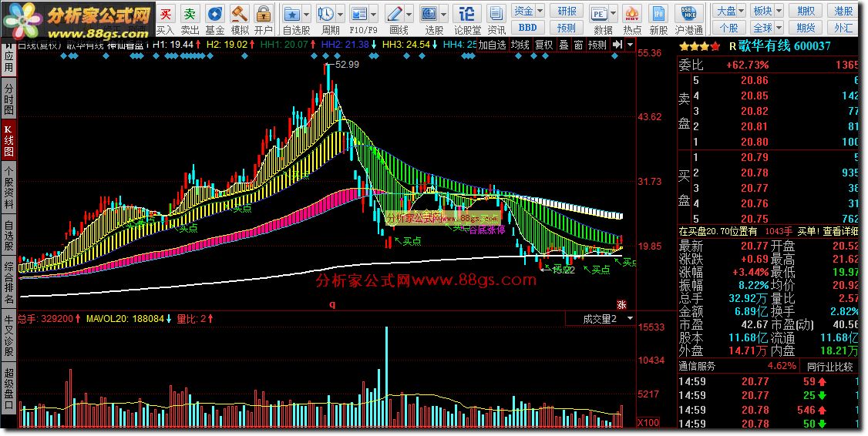The height and width of the screenshot is (436, 868).
Task: Click the 新股 IPO icon
Action: pos(659,13)
